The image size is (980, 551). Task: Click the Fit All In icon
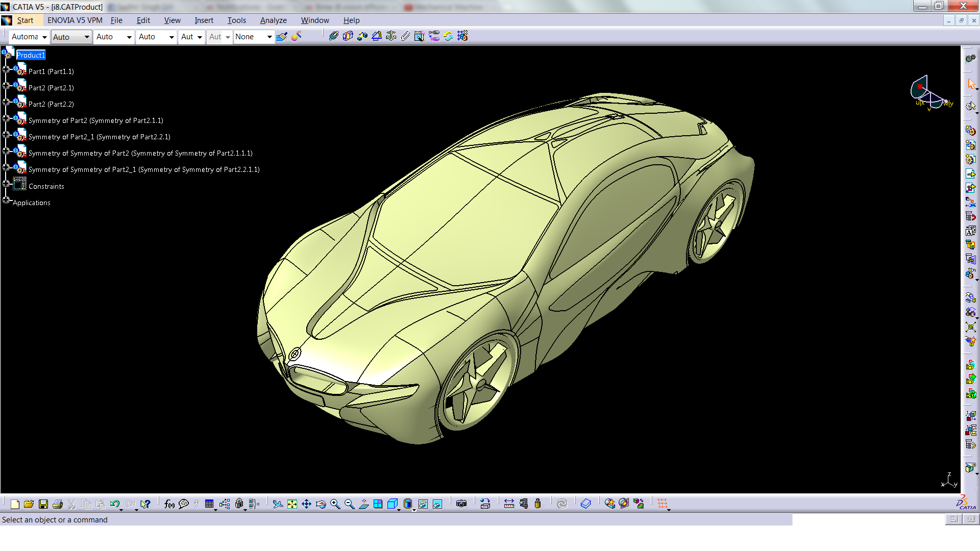click(292, 504)
